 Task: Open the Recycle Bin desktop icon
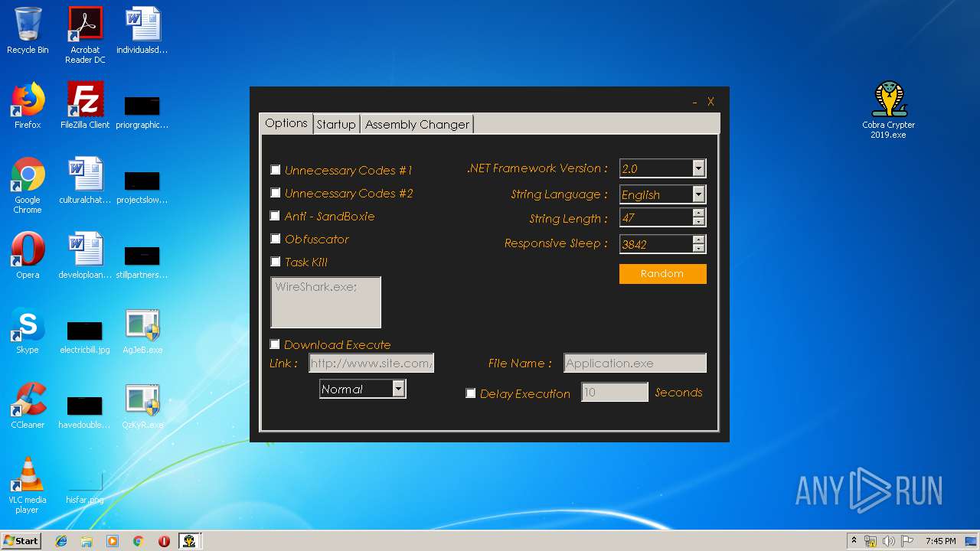coord(28,31)
